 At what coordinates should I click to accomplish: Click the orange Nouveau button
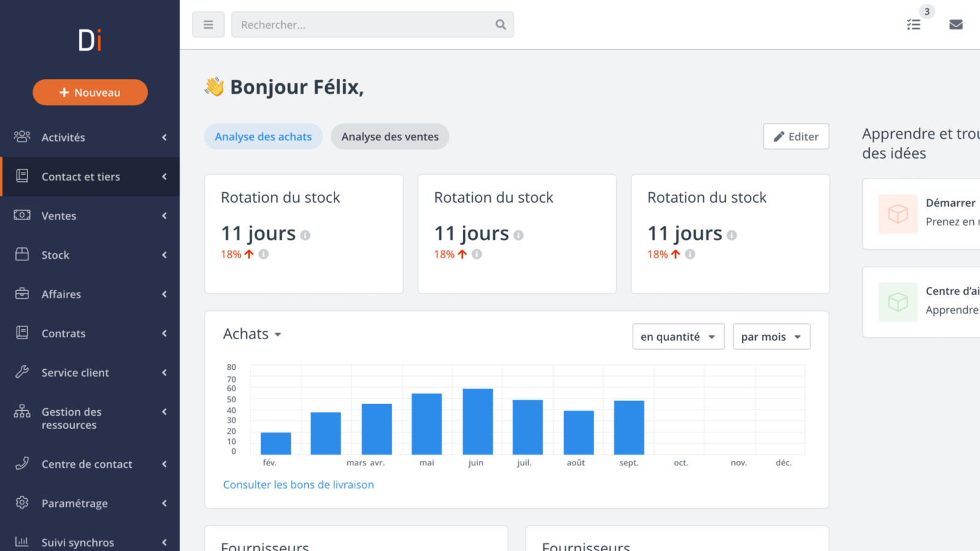coord(90,92)
